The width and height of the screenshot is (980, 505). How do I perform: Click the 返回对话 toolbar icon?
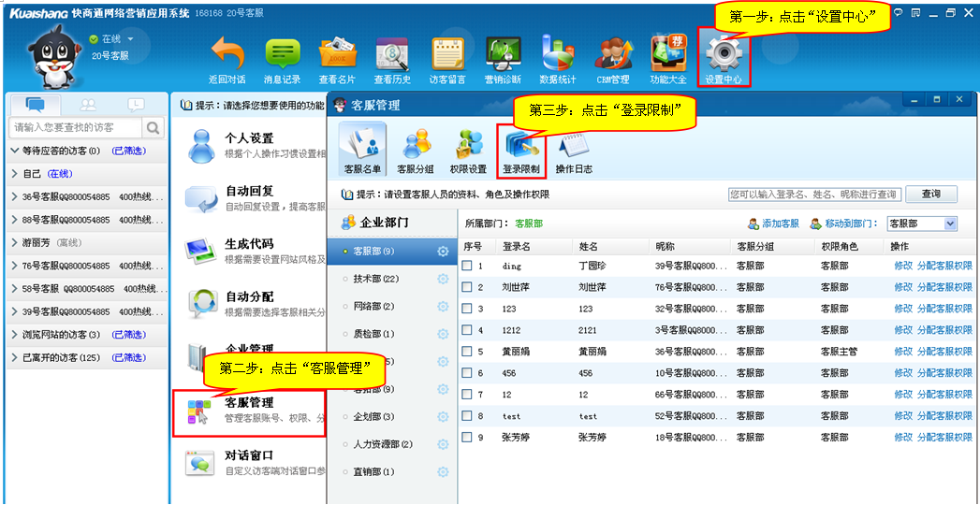227,55
